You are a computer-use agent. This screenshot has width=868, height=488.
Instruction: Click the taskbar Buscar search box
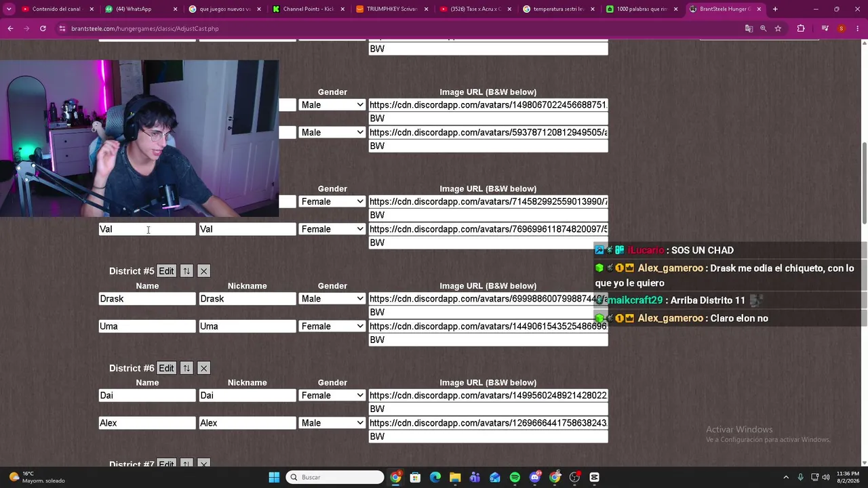[x=335, y=477]
